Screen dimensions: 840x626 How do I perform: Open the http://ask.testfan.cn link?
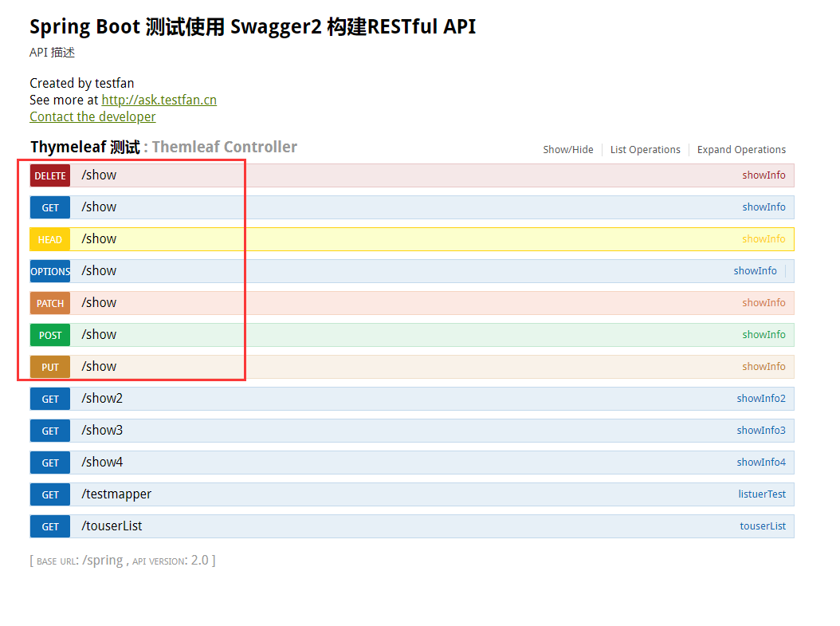click(159, 100)
